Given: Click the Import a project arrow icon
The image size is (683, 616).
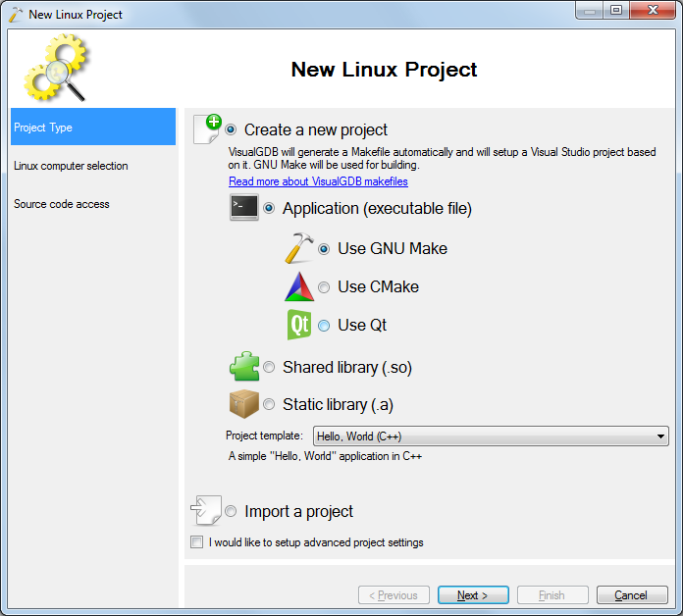Looking at the screenshot, I should pos(206,510).
